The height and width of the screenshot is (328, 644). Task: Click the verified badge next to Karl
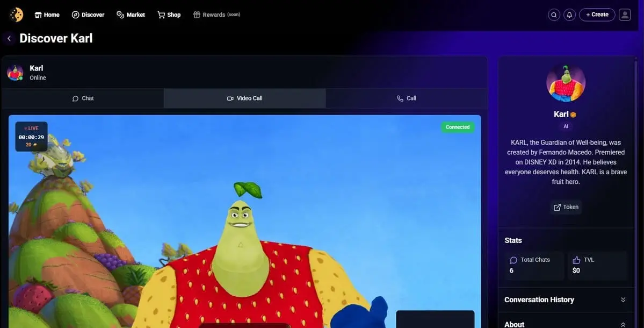[x=573, y=115]
